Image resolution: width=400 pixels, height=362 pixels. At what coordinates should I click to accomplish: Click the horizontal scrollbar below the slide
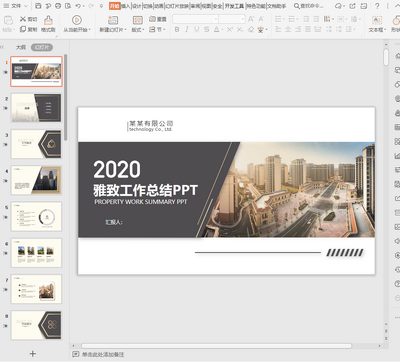[216, 346]
